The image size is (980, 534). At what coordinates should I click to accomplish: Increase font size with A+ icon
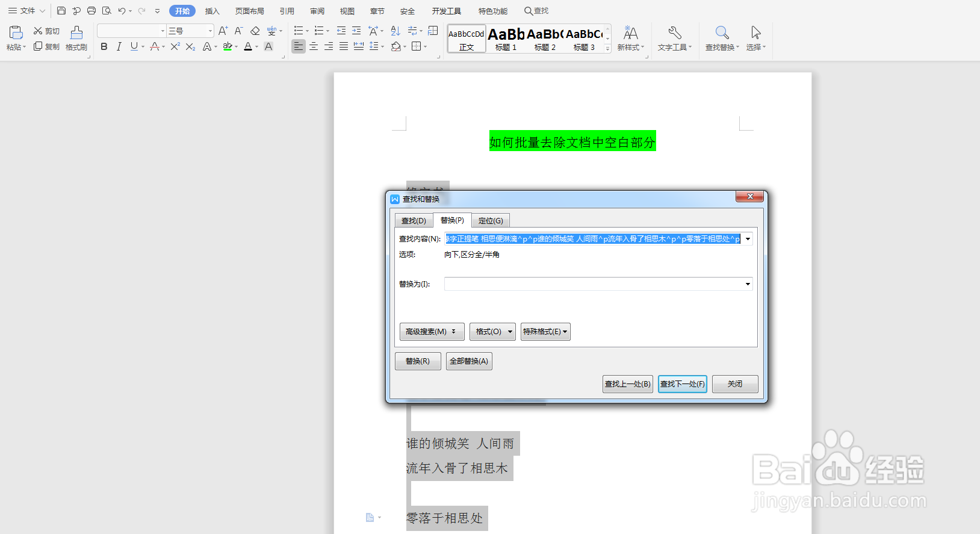coord(223,31)
